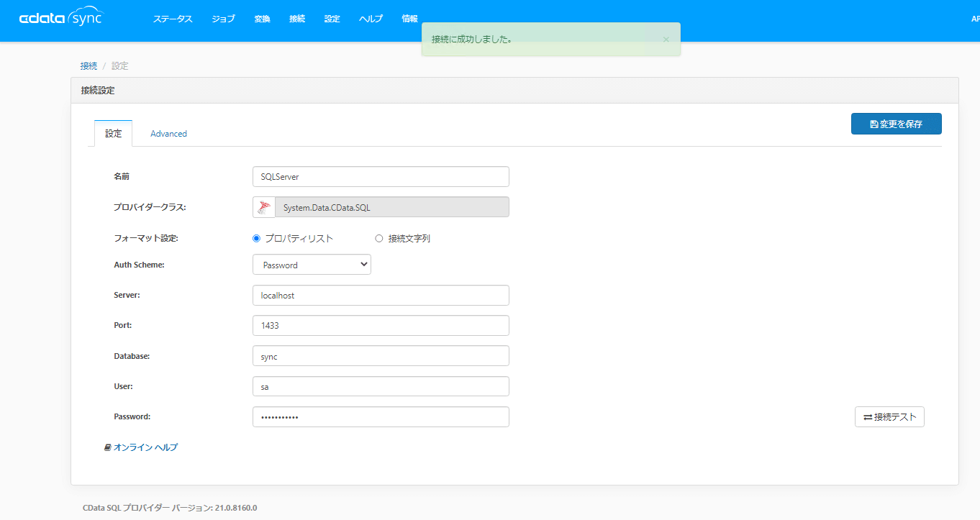Screen dimensions: 980x520
Task: Click the 接続テスト button
Action: (889, 417)
